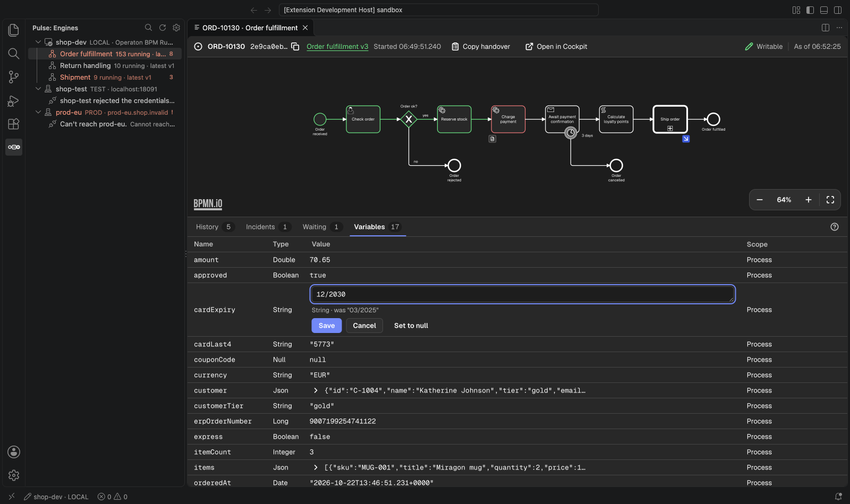850x504 pixels.
Task: Expand the items Json value
Action: [x=316, y=467]
